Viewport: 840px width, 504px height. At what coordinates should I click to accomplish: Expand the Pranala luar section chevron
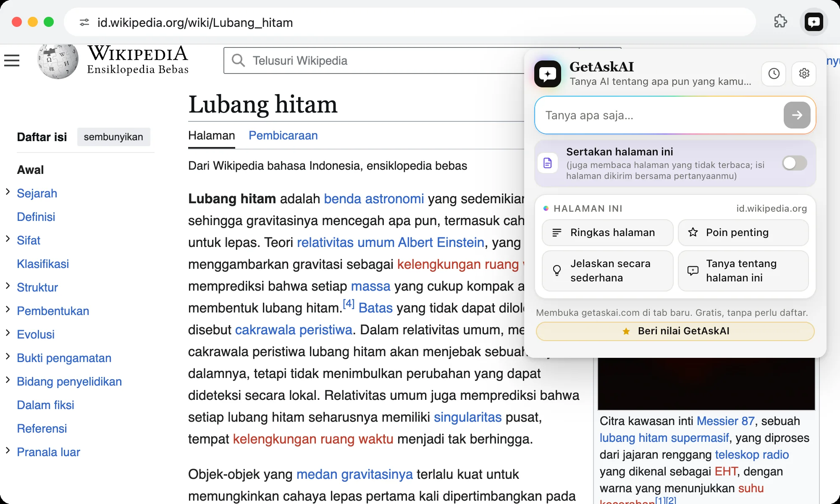pos(8,451)
